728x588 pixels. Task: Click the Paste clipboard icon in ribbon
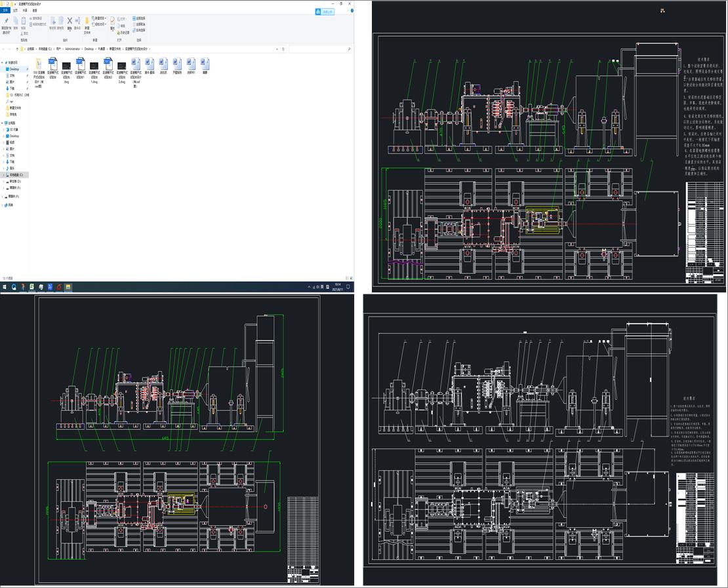(x=23, y=21)
